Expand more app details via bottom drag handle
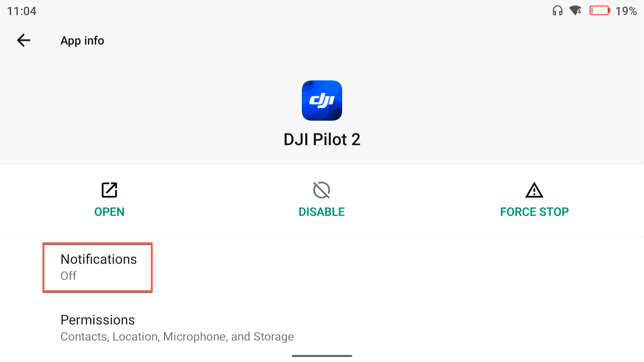Image resolution: width=644 pixels, height=362 pixels. pos(322,356)
